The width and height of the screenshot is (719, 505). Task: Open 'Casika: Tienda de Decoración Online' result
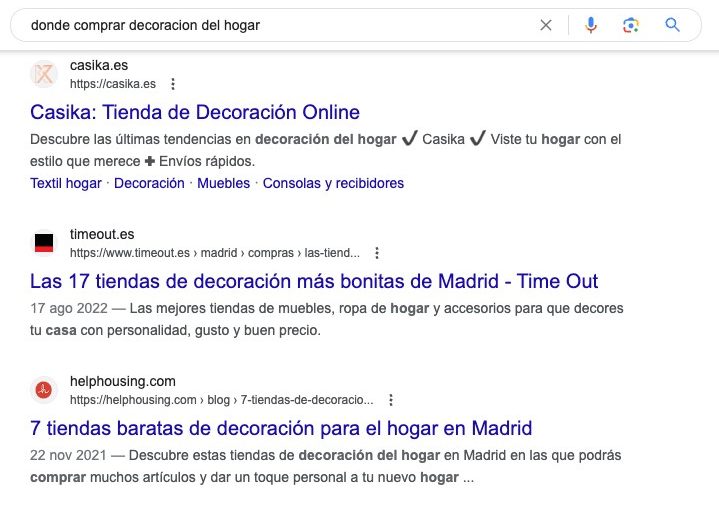[x=195, y=112]
